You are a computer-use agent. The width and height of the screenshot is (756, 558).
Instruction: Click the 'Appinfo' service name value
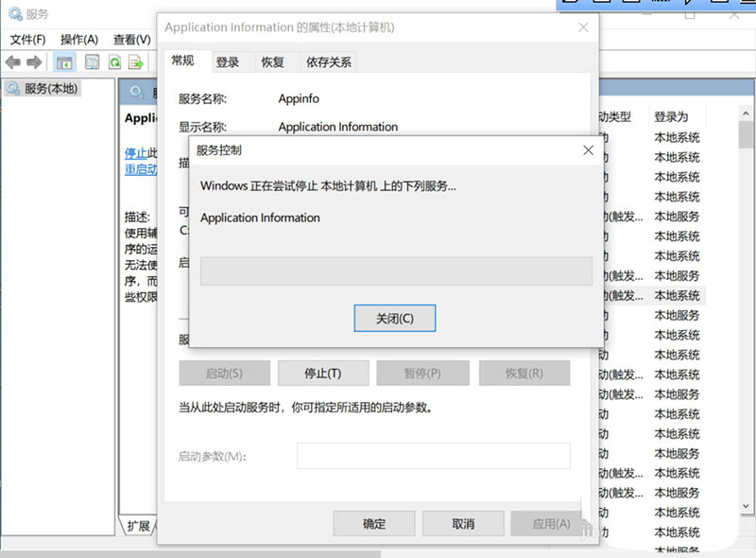(x=299, y=98)
